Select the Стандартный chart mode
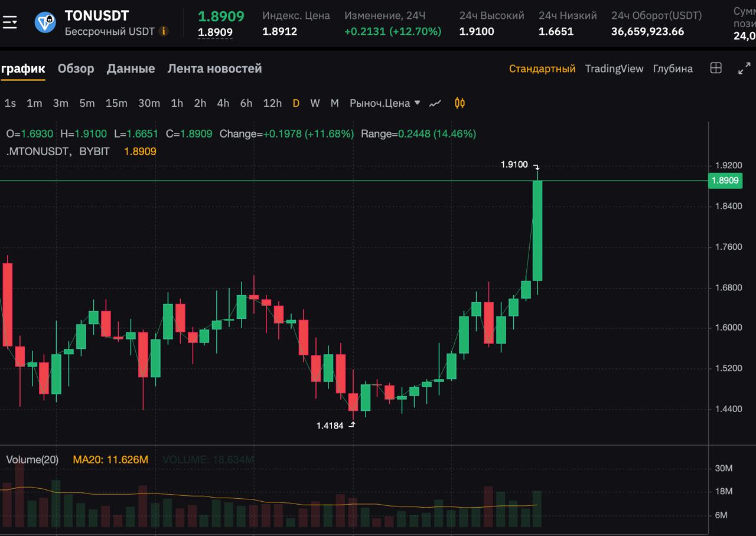The width and height of the screenshot is (756, 536). click(x=542, y=68)
